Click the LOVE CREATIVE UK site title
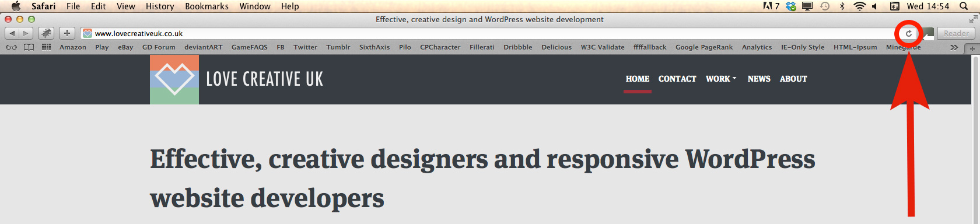This screenshot has width=980, height=224. (x=264, y=79)
